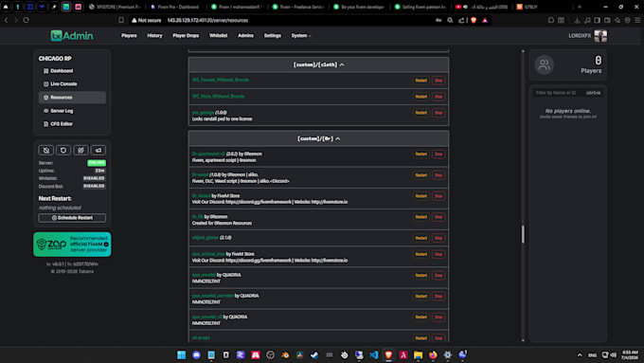644x363 pixels.
Task: Switch to the UTBUY browser tab
Action: (531, 7)
